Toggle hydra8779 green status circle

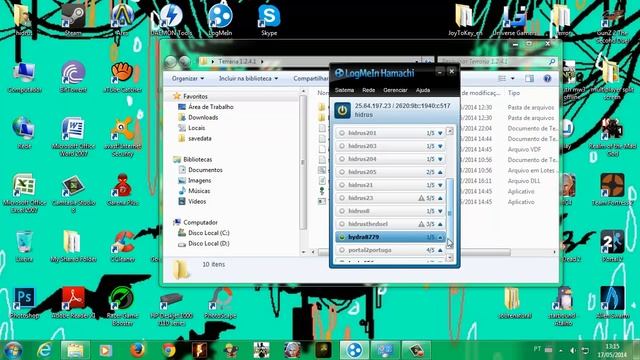click(342, 237)
